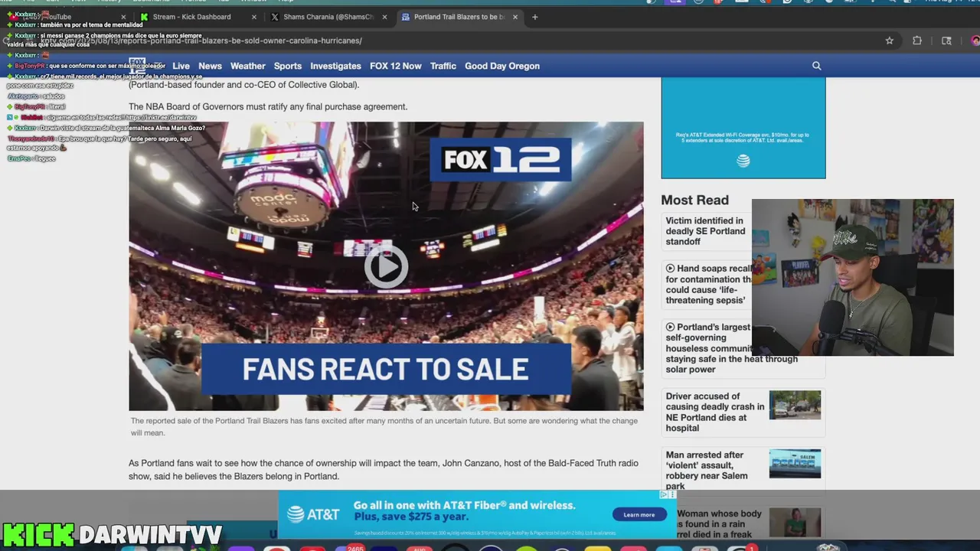
Task: Close the Shams Charania tab
Action: (384, 17)
